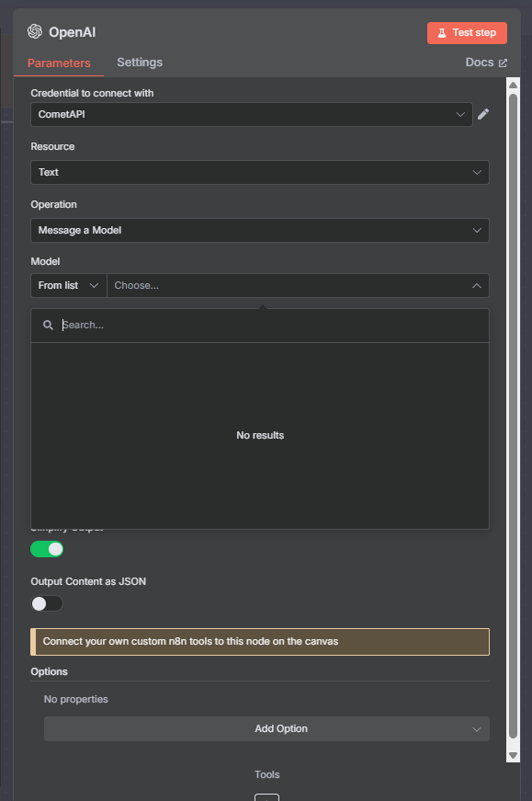Open the Resource dropdown showing Text

click(260, 172)
